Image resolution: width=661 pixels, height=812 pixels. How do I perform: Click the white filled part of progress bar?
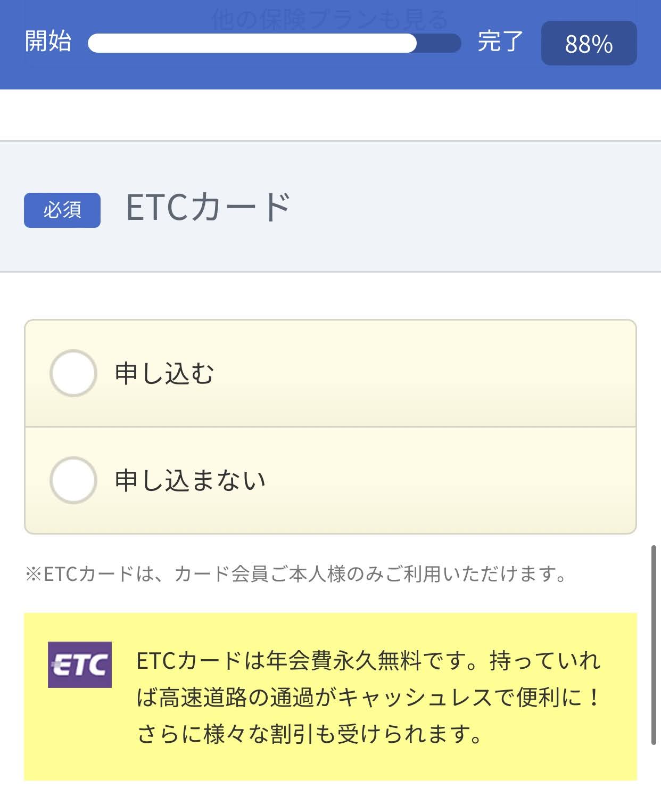[x=252, y=43]
